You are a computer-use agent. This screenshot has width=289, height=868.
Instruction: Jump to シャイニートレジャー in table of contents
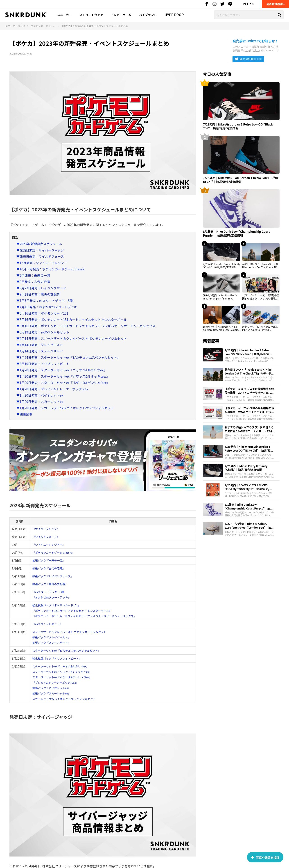pyautogui.click(x=42, y=263)
